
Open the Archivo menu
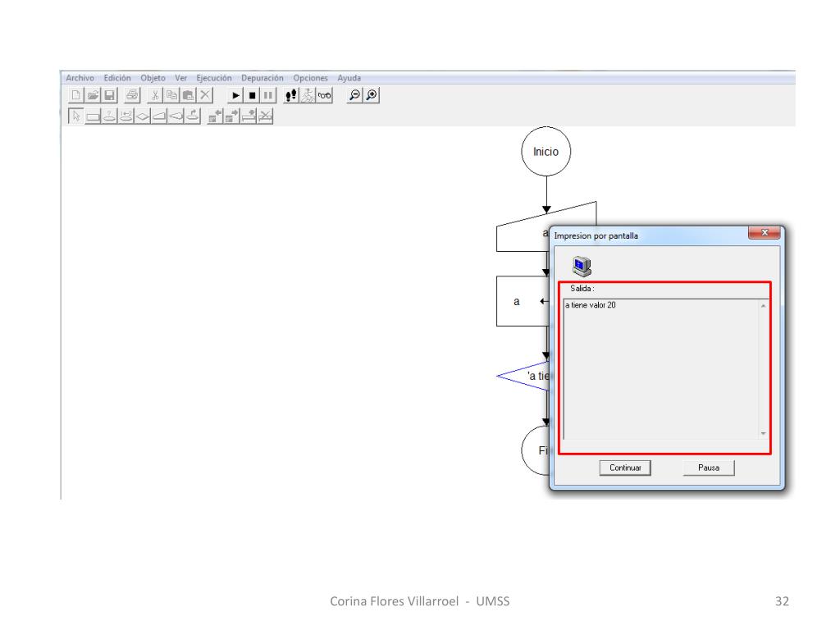80,78
